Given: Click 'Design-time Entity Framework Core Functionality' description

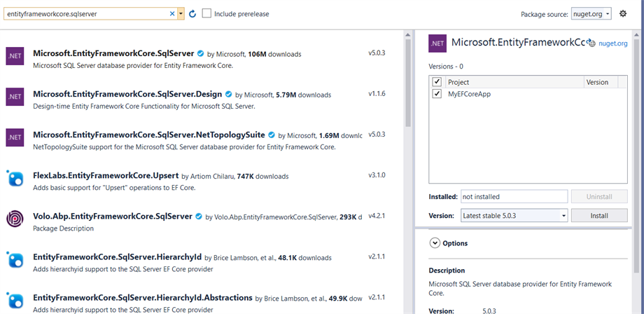Looking at the screenshot, I should click(144, 106).
